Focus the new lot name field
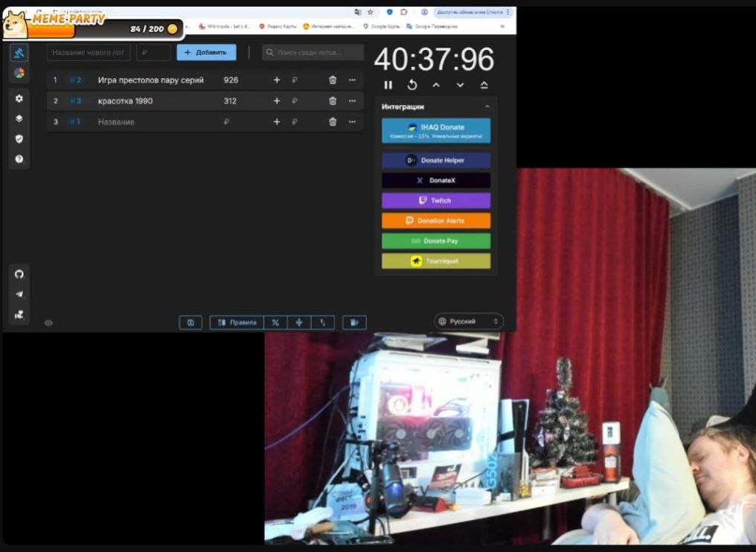Screen dimensions: 756x552 pos(89,53)
